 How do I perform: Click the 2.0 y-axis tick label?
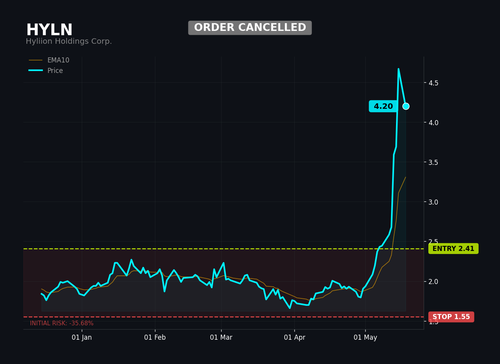pos(433,282)
